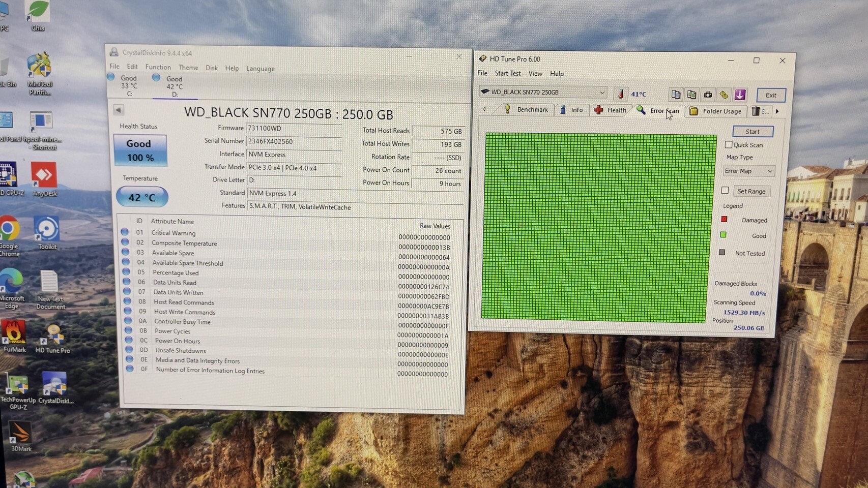This screenshot has height=488, width=868.
Task: Open the Function menu in CrystalDiskInfo
Action: (158, 67)
